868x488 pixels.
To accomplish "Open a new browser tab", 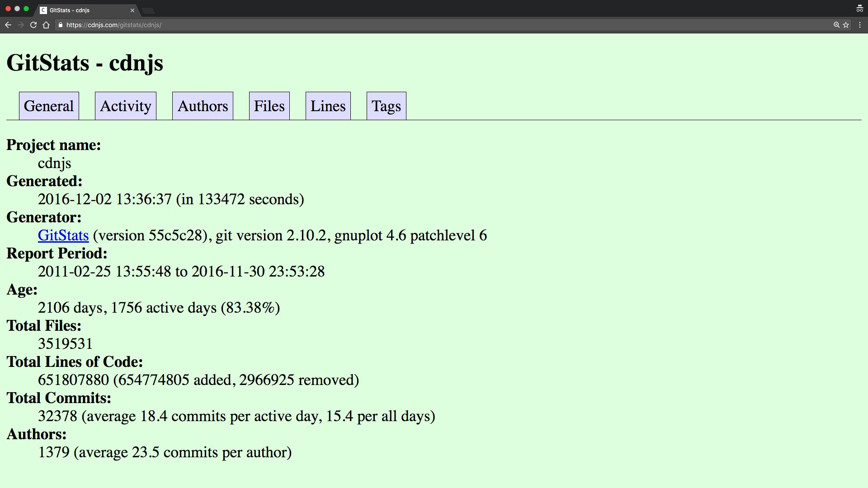I will tap(148, 10).
